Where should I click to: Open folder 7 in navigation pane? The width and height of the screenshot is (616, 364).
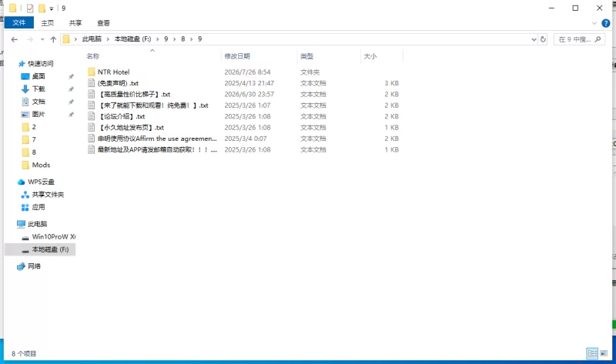tap(34, 139)
